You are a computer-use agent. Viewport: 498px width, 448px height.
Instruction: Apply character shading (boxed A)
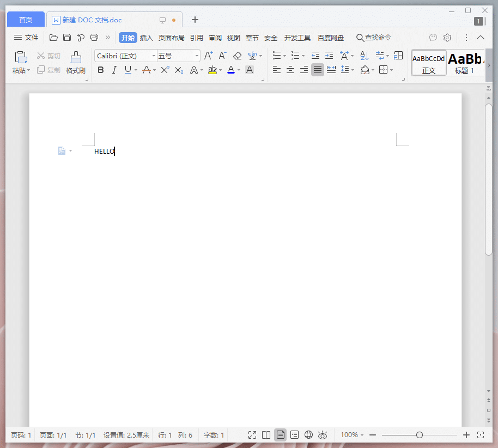[x=250, y=70]
